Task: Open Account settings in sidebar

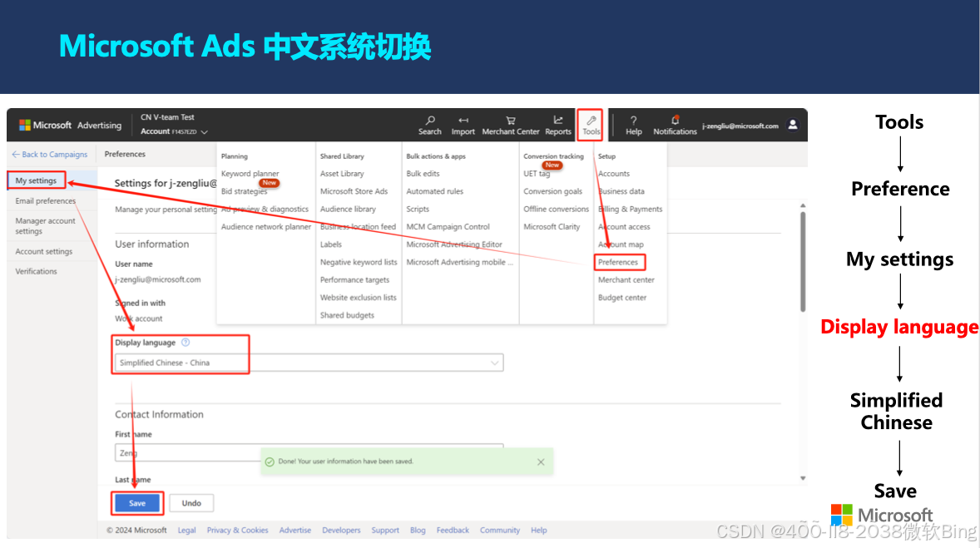Action: coord(44,251)
